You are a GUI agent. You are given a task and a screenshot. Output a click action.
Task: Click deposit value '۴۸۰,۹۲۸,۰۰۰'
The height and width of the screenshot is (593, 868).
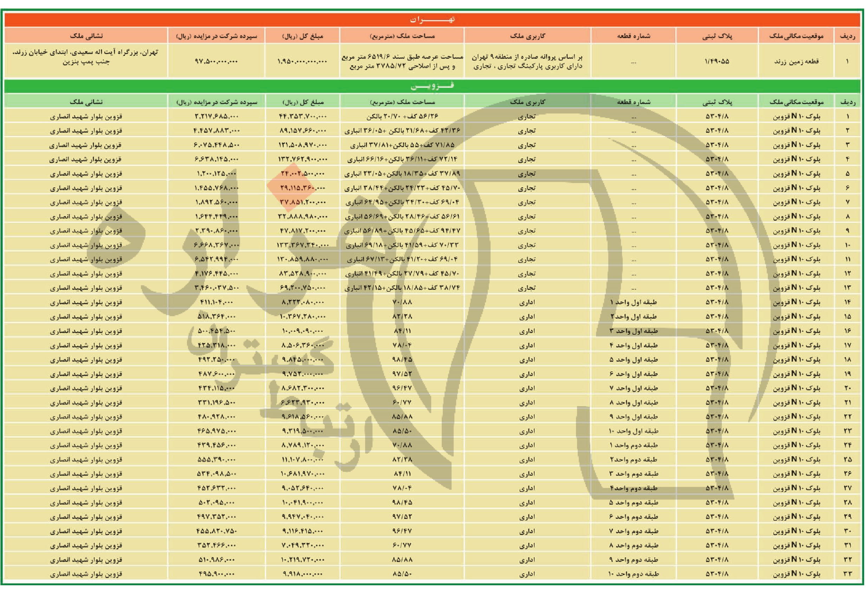point(216,416)
